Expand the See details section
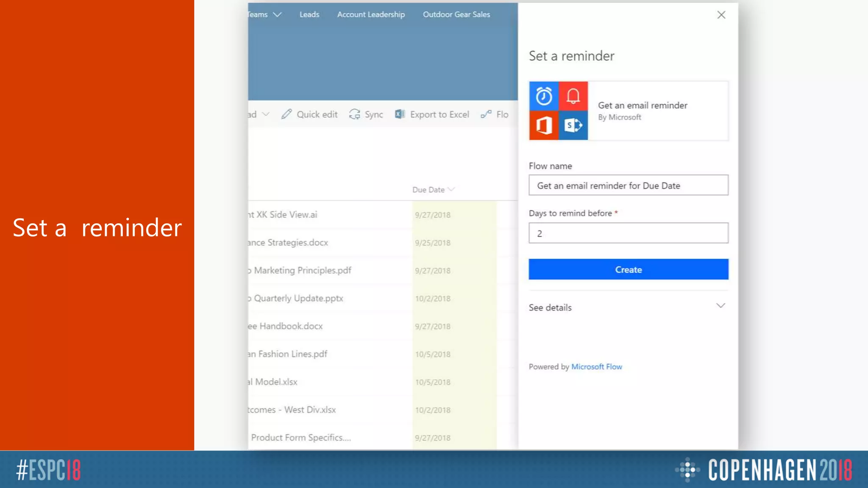The width and height of the screenshot is (868, 488). pos(720,306)
